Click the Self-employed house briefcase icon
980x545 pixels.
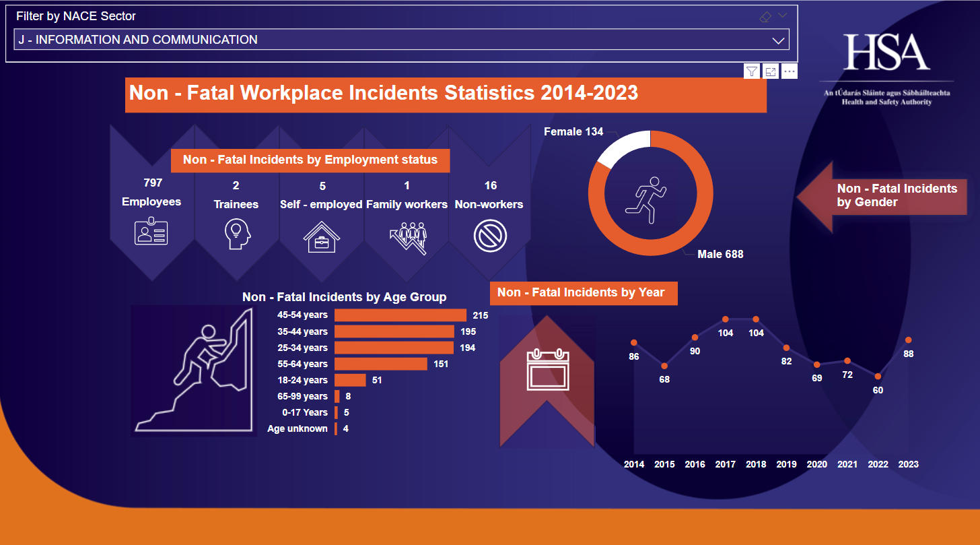(322, 236)
